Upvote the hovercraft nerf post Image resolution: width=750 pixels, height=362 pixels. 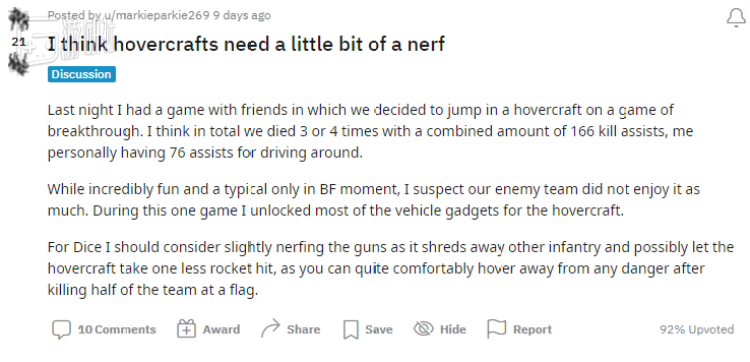click(x=19, y=20)
